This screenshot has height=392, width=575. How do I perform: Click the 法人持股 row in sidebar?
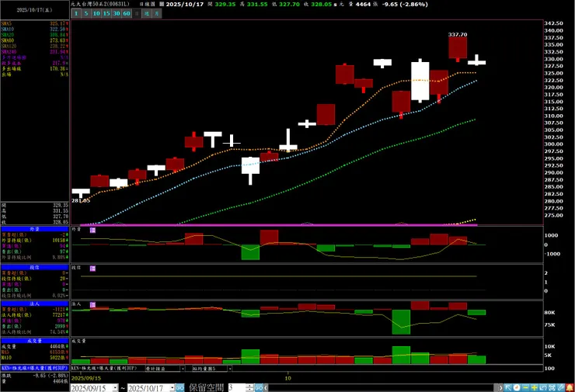[35, 315]
